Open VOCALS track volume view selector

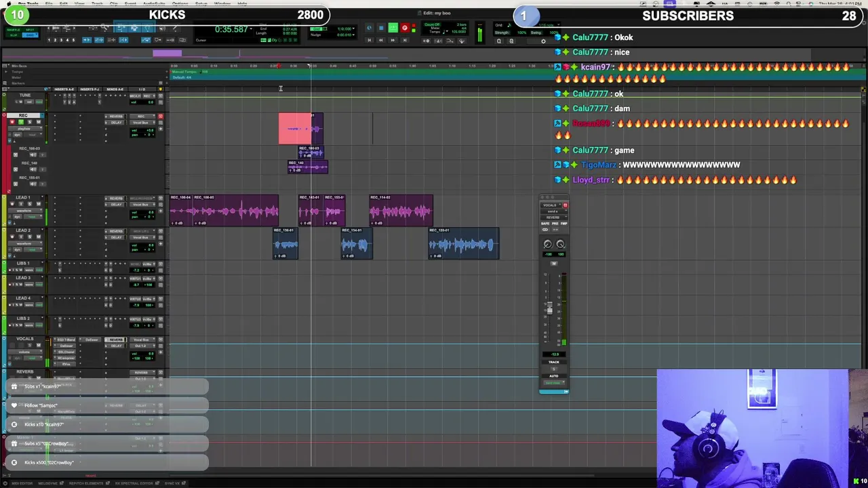pos(25,352)
